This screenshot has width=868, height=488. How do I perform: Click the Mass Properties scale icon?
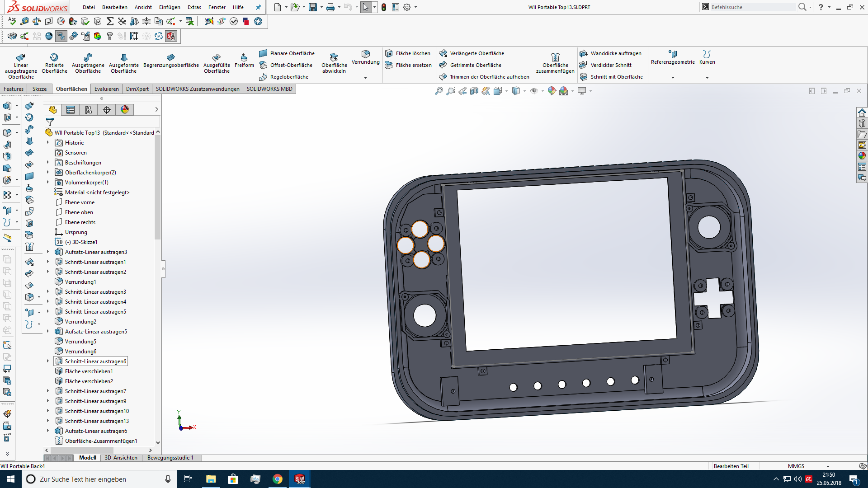click(x=37, y=21)
